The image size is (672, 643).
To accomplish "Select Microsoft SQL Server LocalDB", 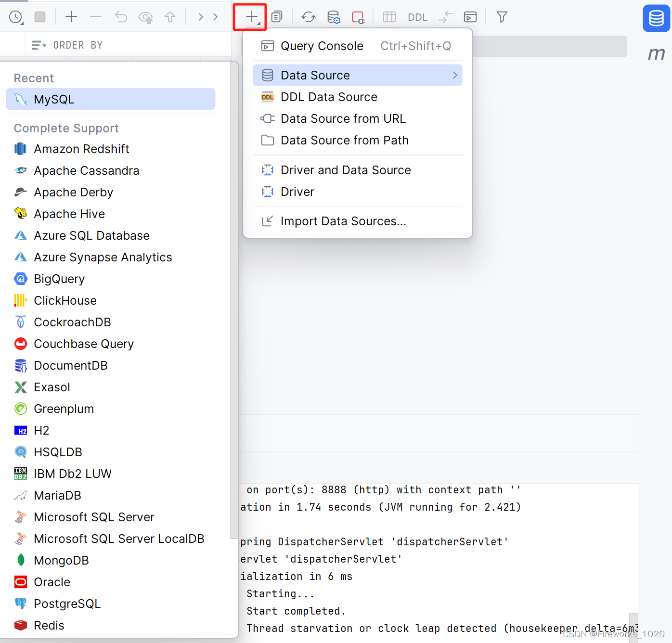I will (111, 539).
